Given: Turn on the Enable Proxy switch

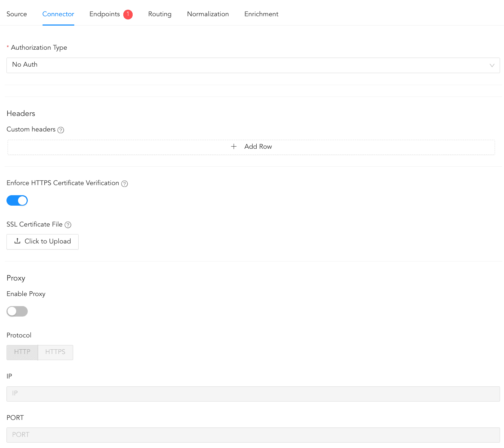Looking at the screenshot, I should point(17,311).
